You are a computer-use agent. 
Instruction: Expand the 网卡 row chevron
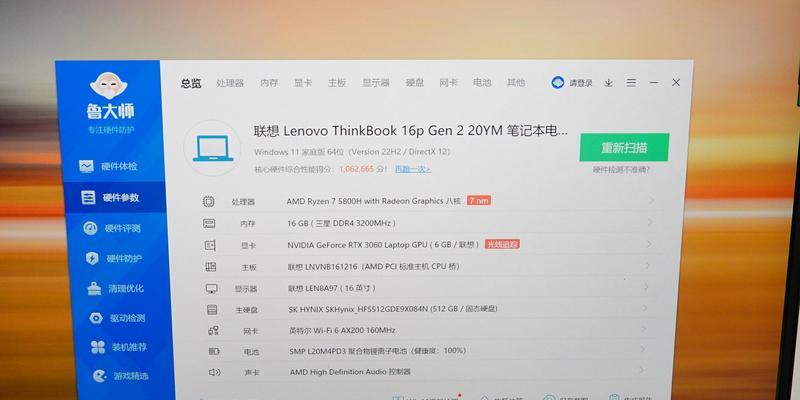(644, 329)
